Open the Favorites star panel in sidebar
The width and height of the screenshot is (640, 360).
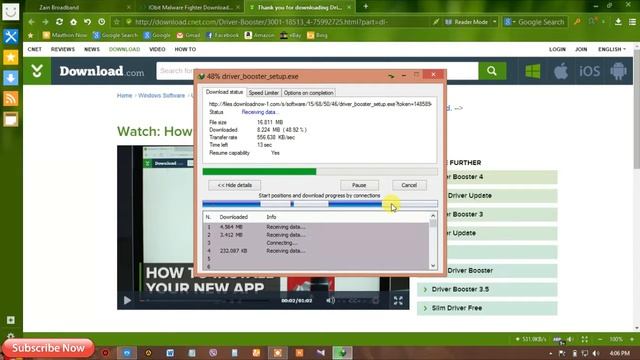pyautogui.click(x=11, y=58)
